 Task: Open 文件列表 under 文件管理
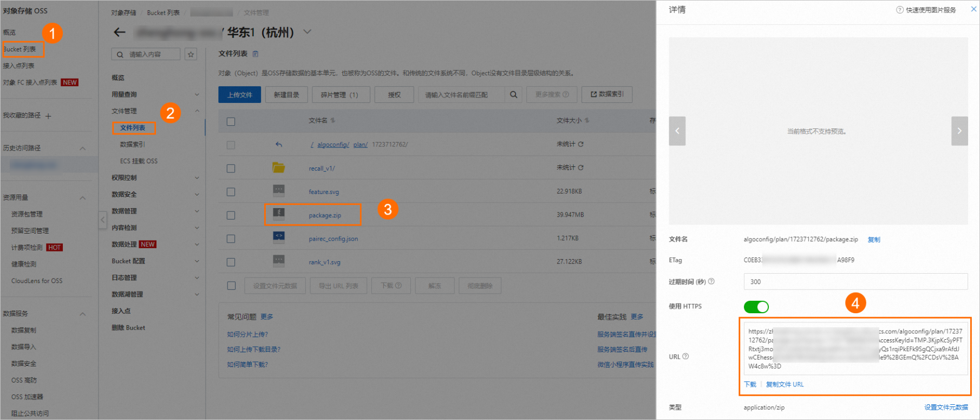[x=133, y=128]
